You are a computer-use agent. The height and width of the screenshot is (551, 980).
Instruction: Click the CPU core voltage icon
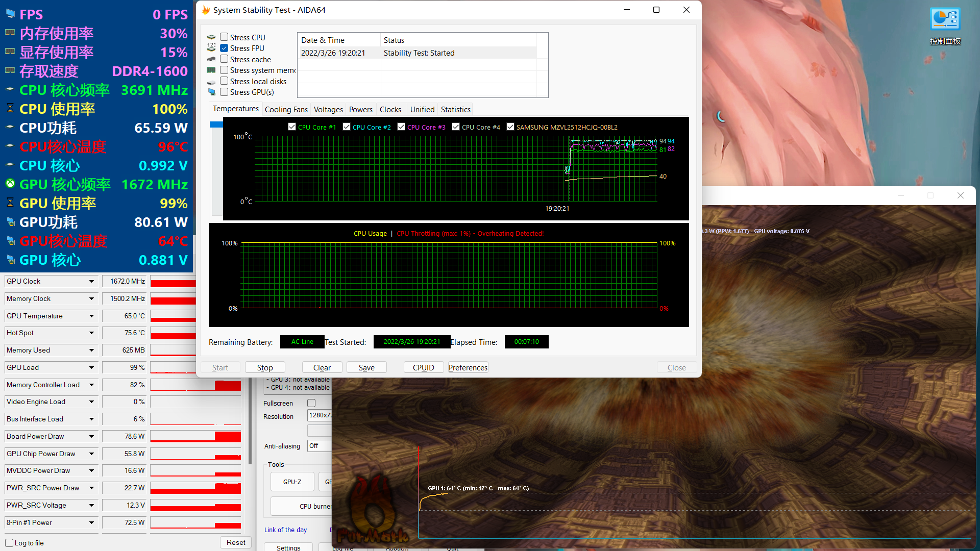tap(10, 165)
